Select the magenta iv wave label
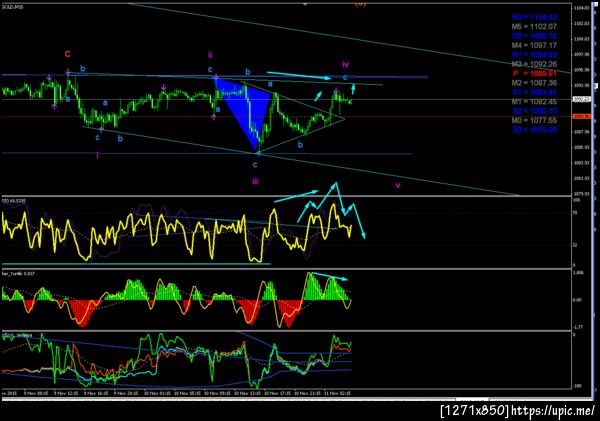The width and height of the screenshot is (600, 421). click(x=345, y=64)
